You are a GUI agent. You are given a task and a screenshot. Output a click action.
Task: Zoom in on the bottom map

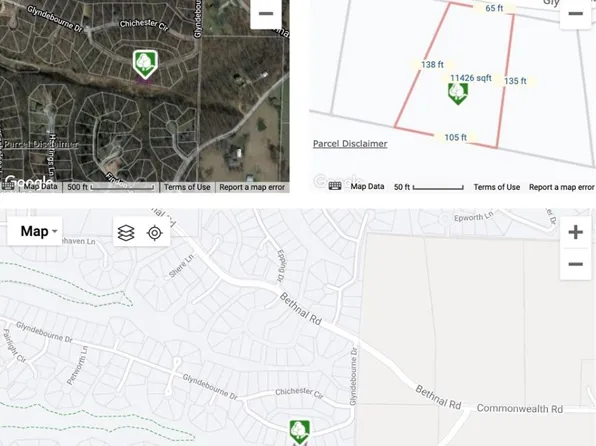575,232
